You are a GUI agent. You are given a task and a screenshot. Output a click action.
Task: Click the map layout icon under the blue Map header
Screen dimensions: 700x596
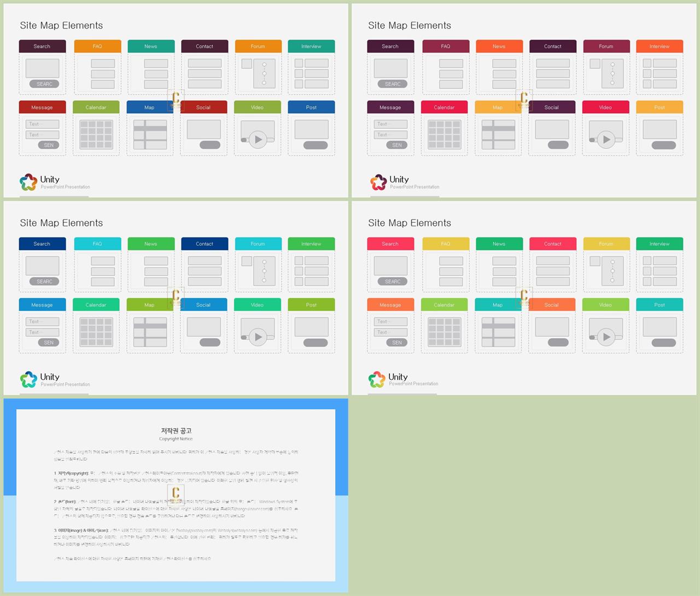click(x=150, y=135)
